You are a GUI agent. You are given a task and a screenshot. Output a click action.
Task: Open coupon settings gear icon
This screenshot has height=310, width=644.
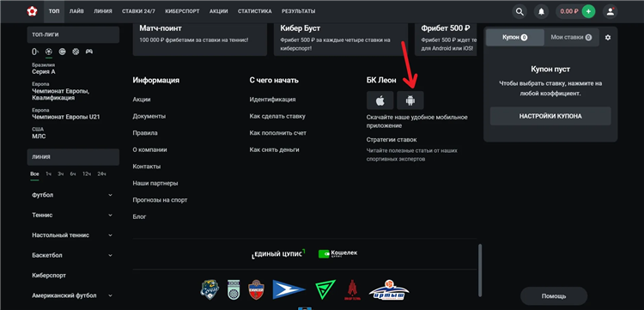(x=608, y=38)
